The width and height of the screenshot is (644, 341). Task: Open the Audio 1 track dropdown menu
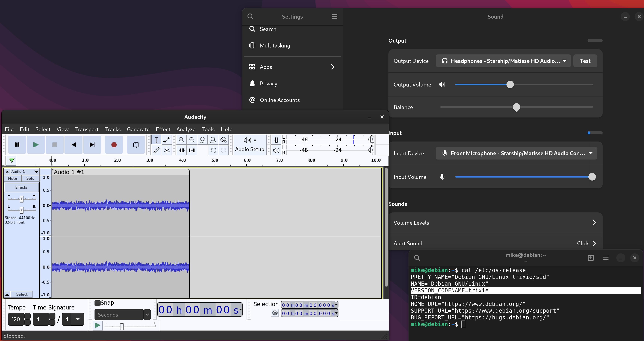point(25,172)
